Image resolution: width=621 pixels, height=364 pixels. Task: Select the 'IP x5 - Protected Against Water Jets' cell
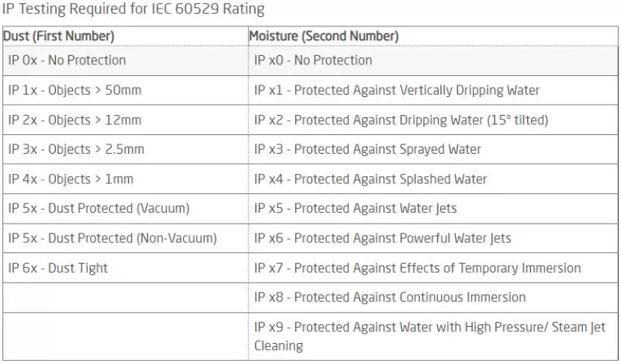point(355,208)
